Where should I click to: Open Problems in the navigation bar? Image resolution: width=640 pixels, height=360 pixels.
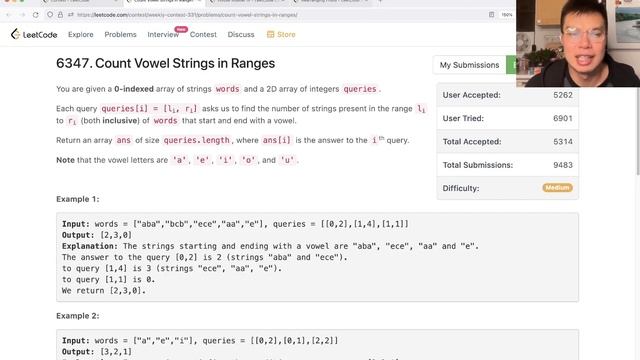120,35
